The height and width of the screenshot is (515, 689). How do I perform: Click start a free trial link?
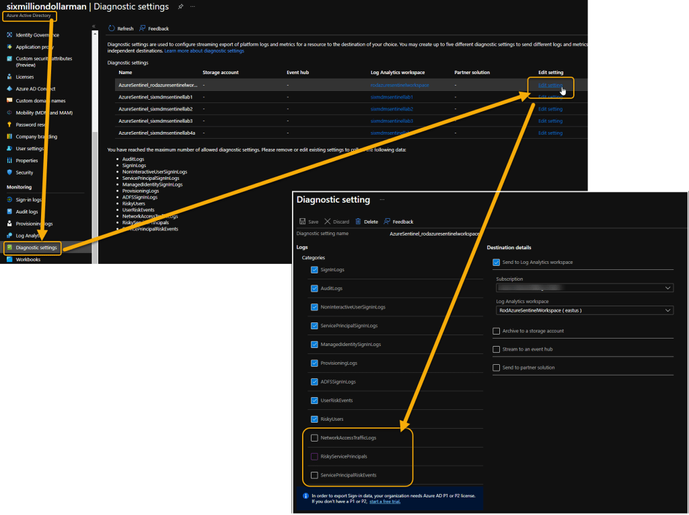coord(384,501)
